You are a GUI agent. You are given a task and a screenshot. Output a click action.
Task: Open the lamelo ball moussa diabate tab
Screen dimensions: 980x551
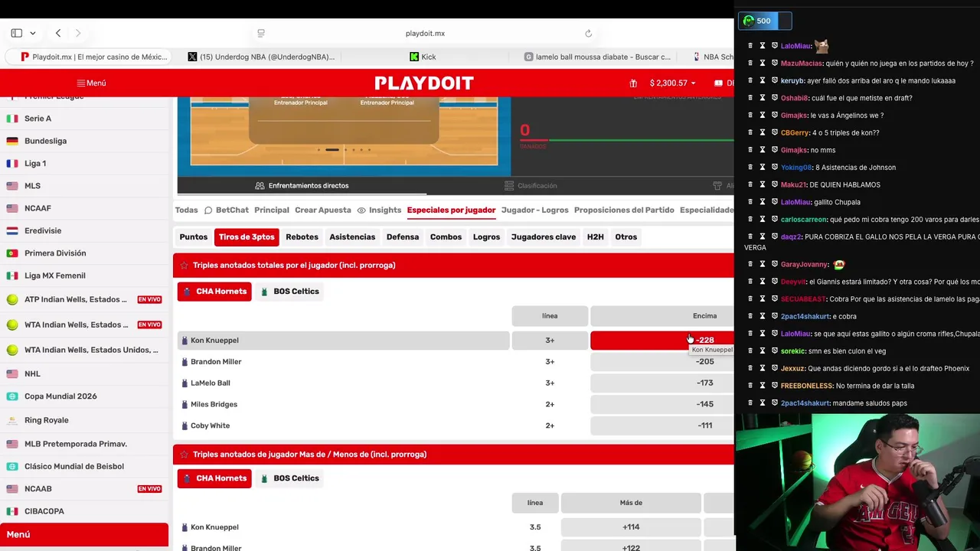coord(597,57)
